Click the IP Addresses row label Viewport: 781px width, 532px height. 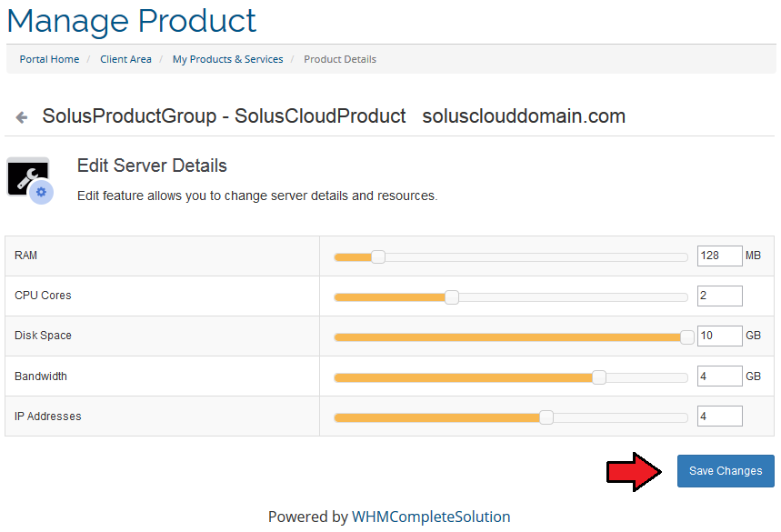pyautogui.click(x=48, y=417)
